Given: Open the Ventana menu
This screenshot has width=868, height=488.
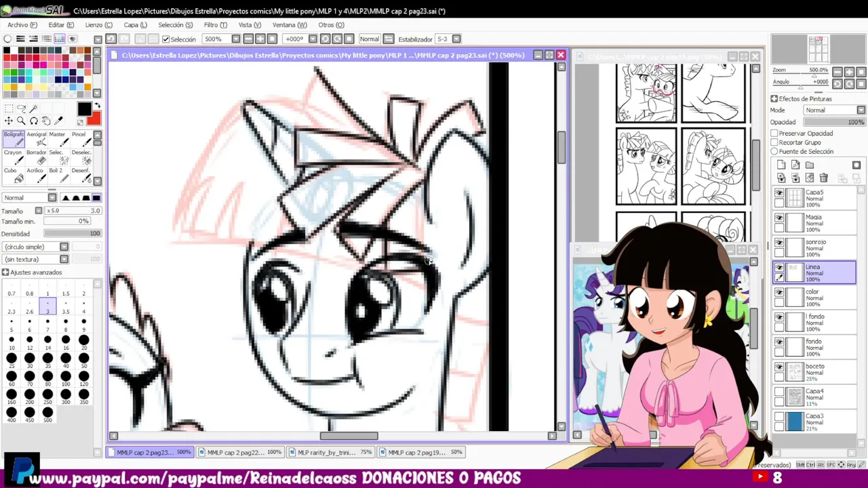Looking at the screenshot, I should click(x=290, y=25).
